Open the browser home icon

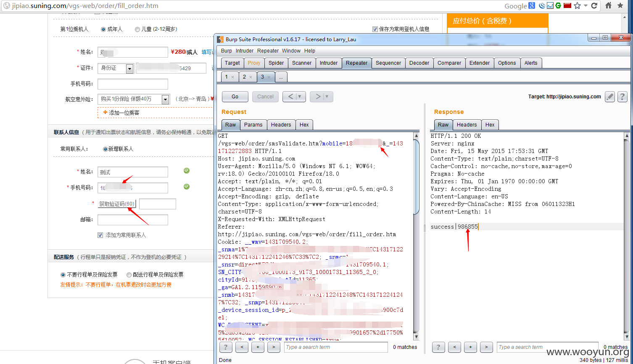[x=608, y=5]
